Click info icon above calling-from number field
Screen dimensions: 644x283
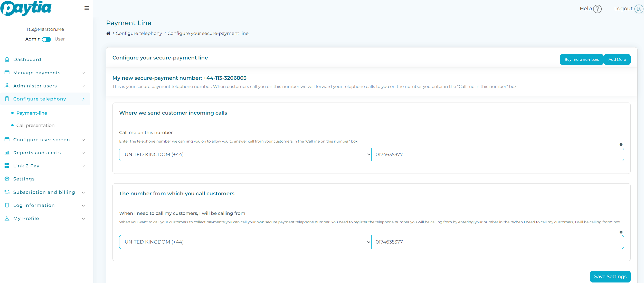[621, 232]
